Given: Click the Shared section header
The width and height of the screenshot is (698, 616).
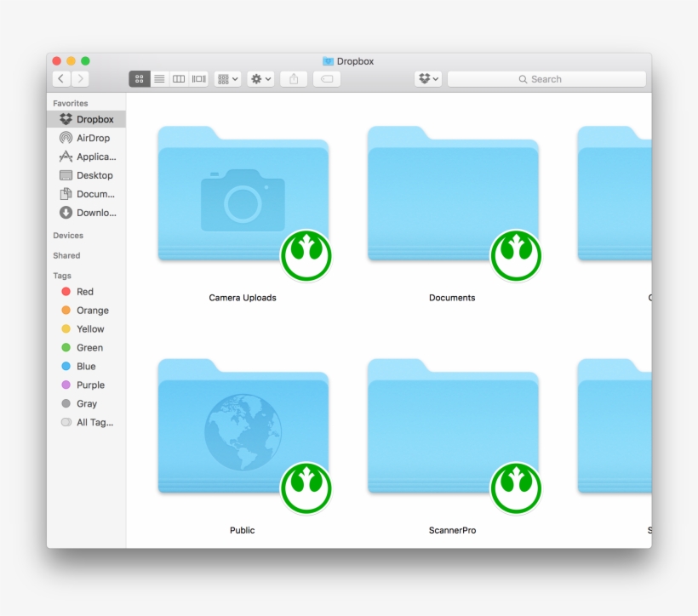Looking at the screenshot, I should pos(66,255).
